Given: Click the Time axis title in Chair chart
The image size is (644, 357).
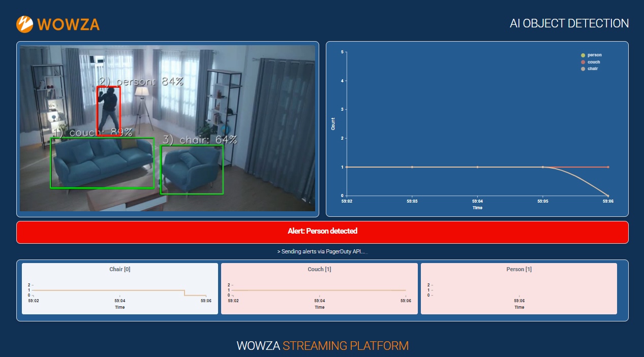Looking at the screenshot, I should [x=120, y=307].
